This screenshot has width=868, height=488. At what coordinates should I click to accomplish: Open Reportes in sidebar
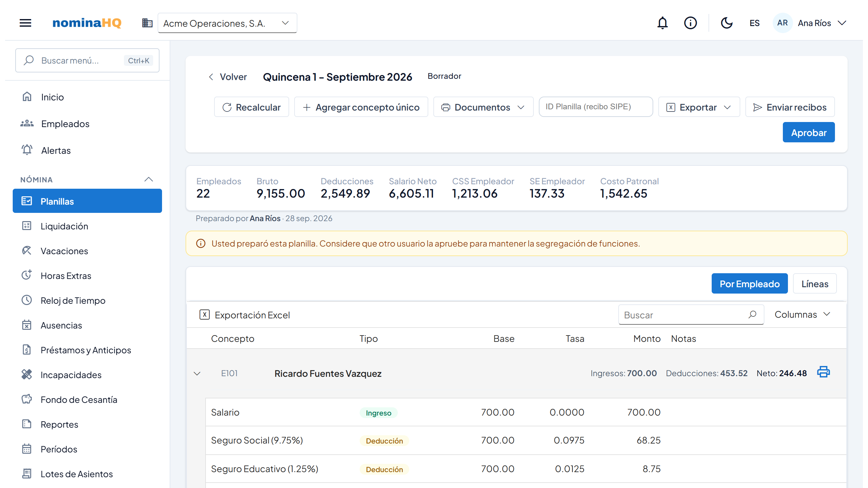pyautogui.click(x=87, y=424)
